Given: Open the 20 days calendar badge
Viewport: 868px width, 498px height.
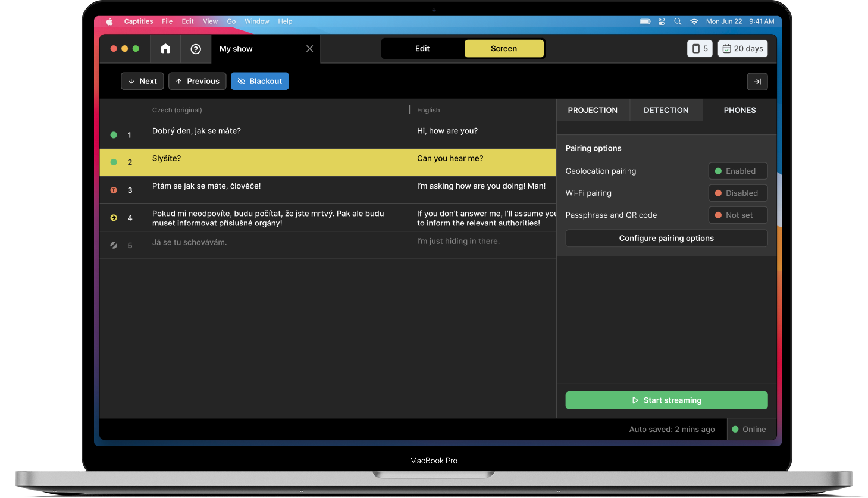Looking at the screenshot, I should click(x=742, y=49).
